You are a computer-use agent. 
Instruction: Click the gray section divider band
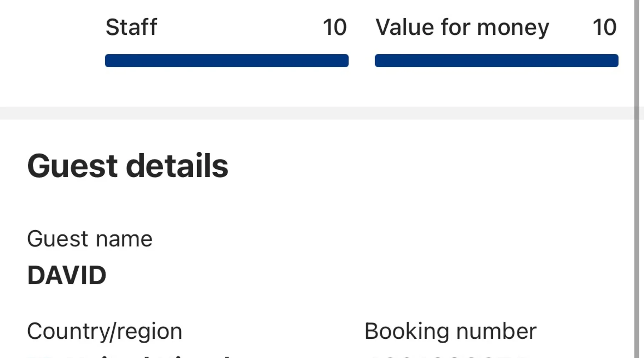coord(315,113)
